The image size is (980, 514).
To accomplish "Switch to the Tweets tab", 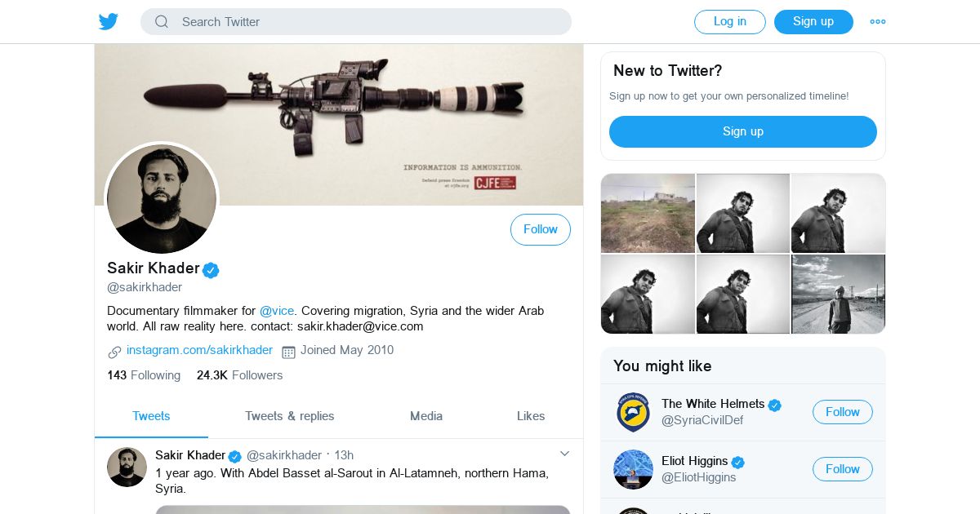I will (x=151, y=416).
